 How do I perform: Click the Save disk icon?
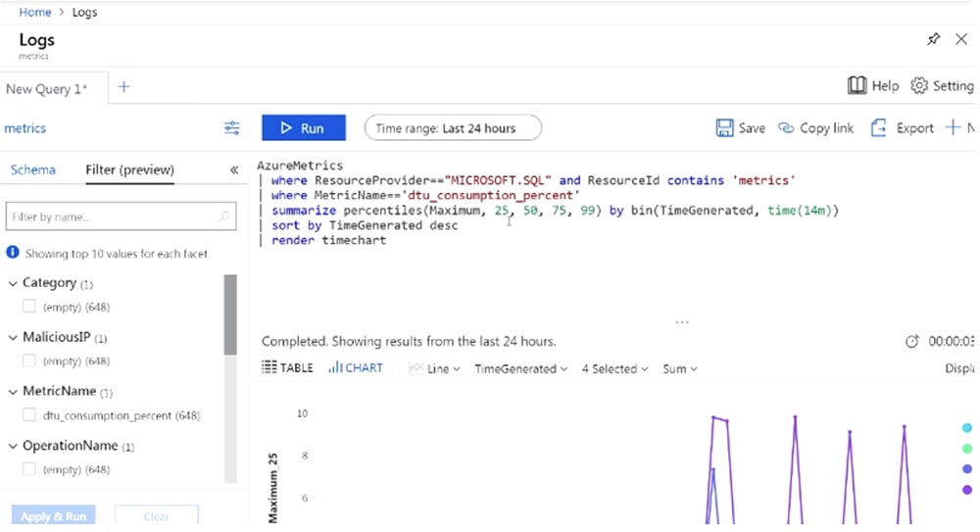click(725, 128)
